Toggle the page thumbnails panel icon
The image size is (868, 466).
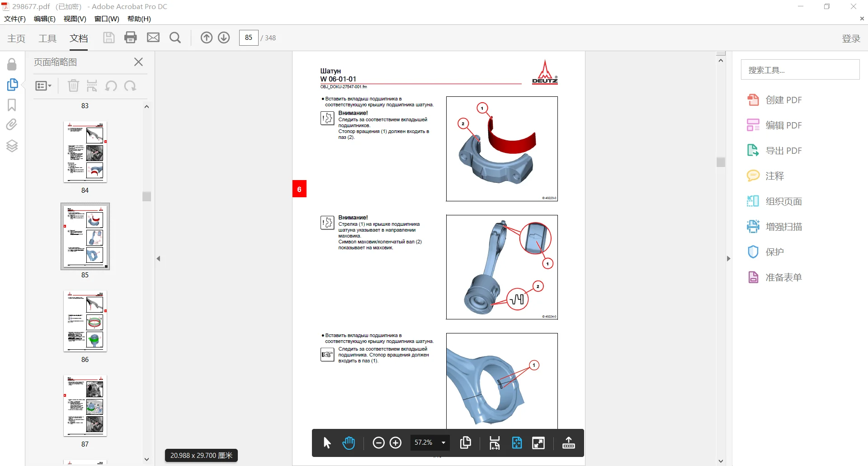coord(12,85)
